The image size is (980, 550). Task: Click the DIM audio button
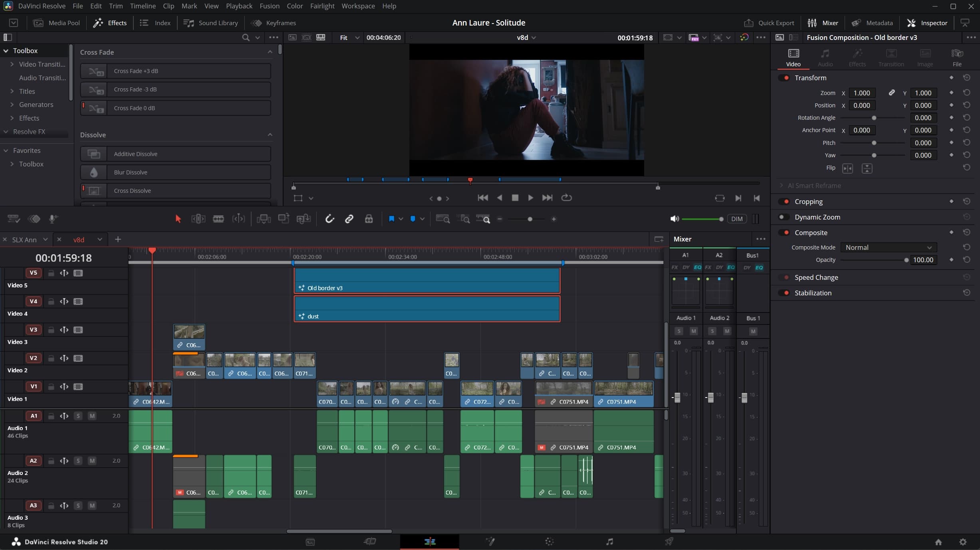[737, 219]
